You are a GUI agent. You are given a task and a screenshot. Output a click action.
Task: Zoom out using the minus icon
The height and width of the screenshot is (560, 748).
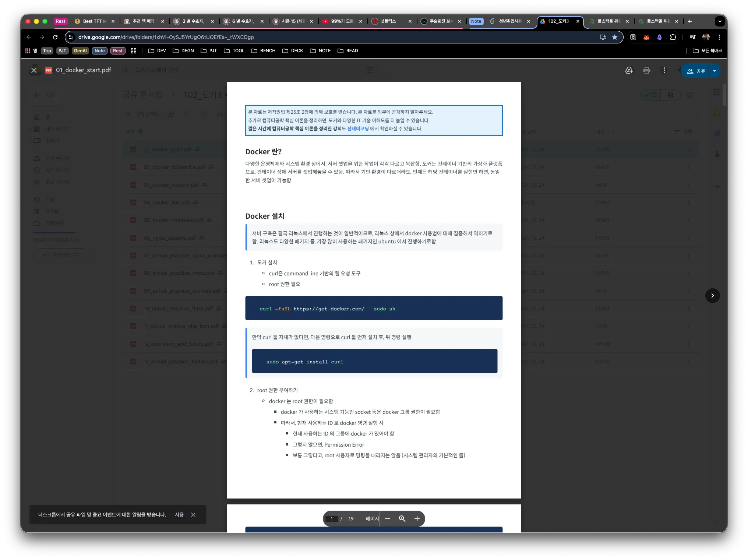pos(388,519)
